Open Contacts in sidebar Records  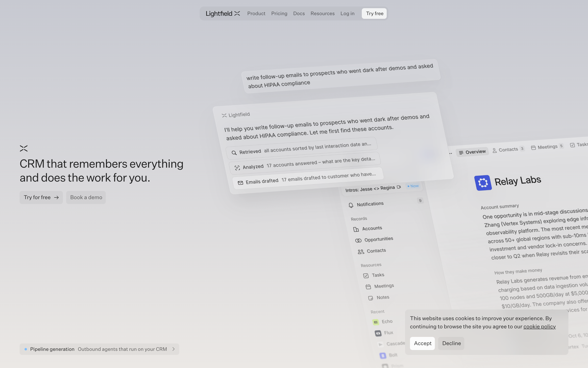click(376, 250)
